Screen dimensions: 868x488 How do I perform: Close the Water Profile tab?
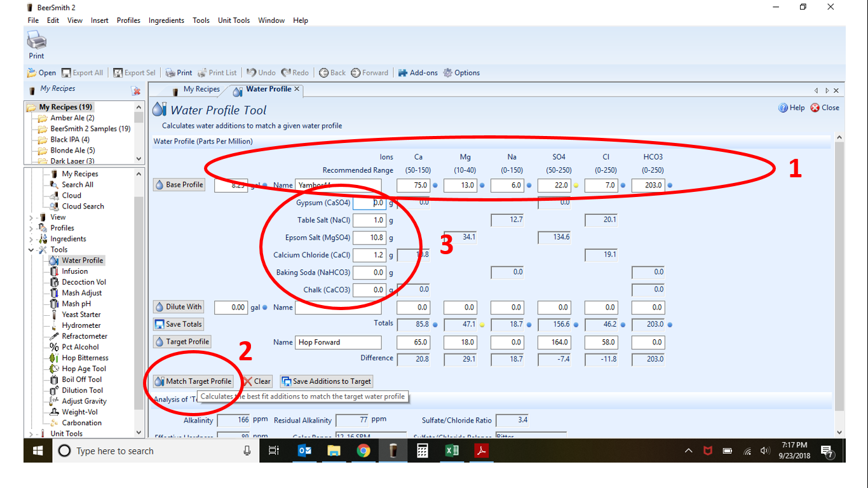click(x=297, y=89)
